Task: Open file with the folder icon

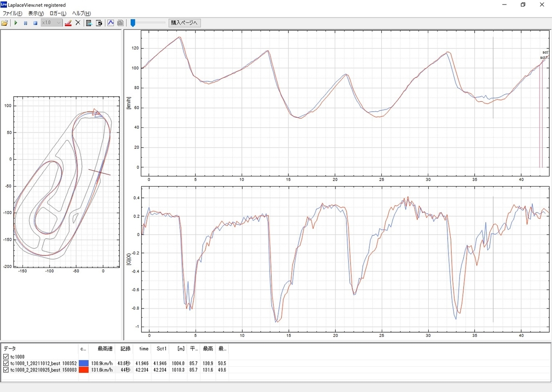Action: pyautogui.click(x=5, y=23)
